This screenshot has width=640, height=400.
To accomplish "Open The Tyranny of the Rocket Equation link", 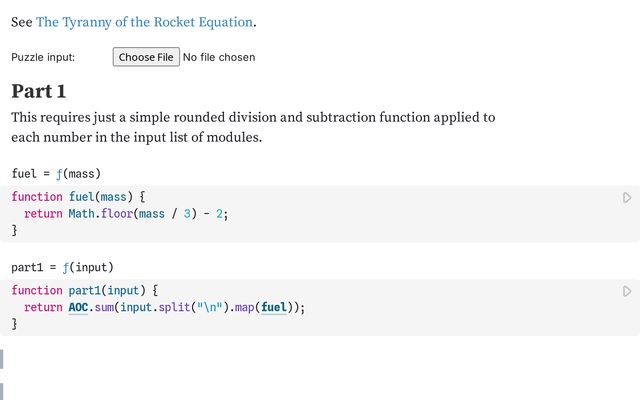I will [145, 21].
